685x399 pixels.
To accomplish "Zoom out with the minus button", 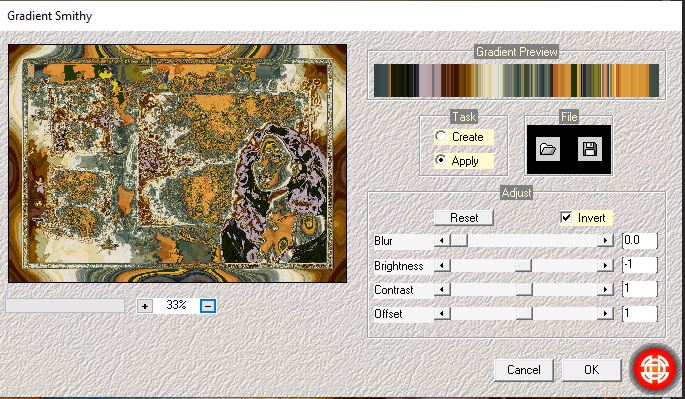I will tap(208, 306).
